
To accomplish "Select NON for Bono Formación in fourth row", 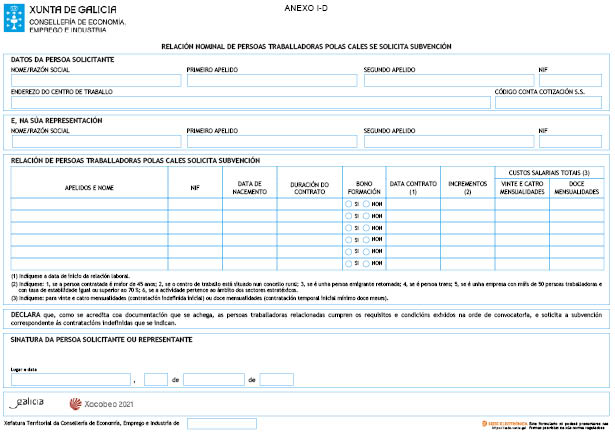I will (366, 240).
